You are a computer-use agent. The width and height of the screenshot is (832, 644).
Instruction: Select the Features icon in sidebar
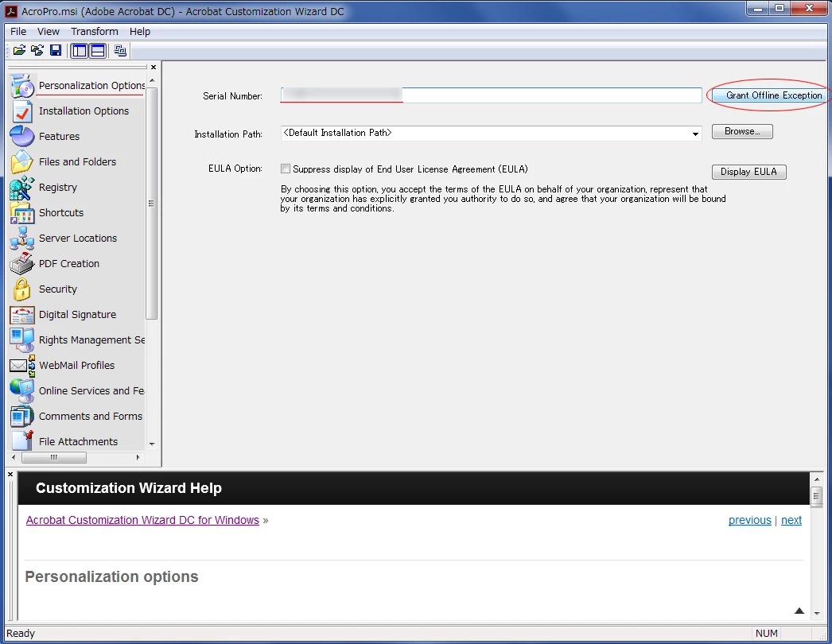click(22, 136)
